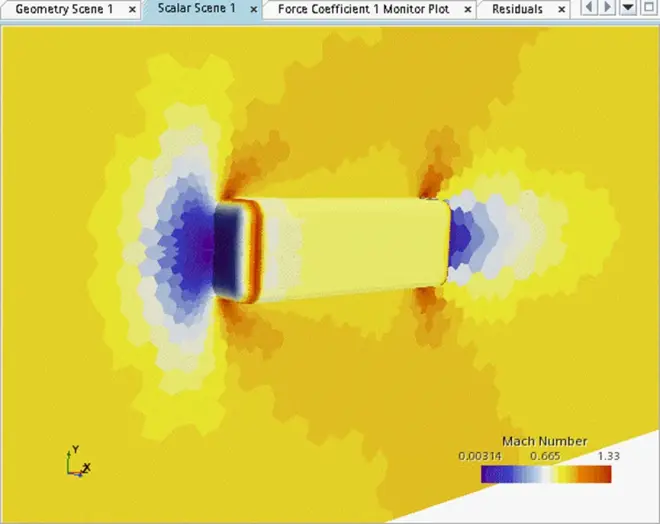Click the Mach Number color bar
Screen dimensions: 660x524
click(x=546, y=474)
